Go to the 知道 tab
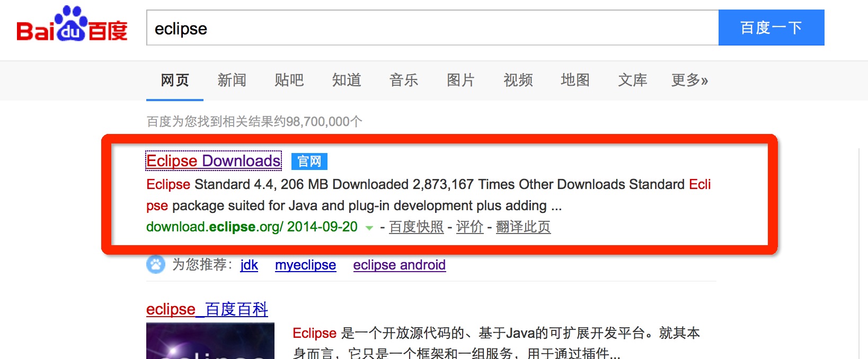The width and height of the screenshot is (868, 359). click(347, 80)
